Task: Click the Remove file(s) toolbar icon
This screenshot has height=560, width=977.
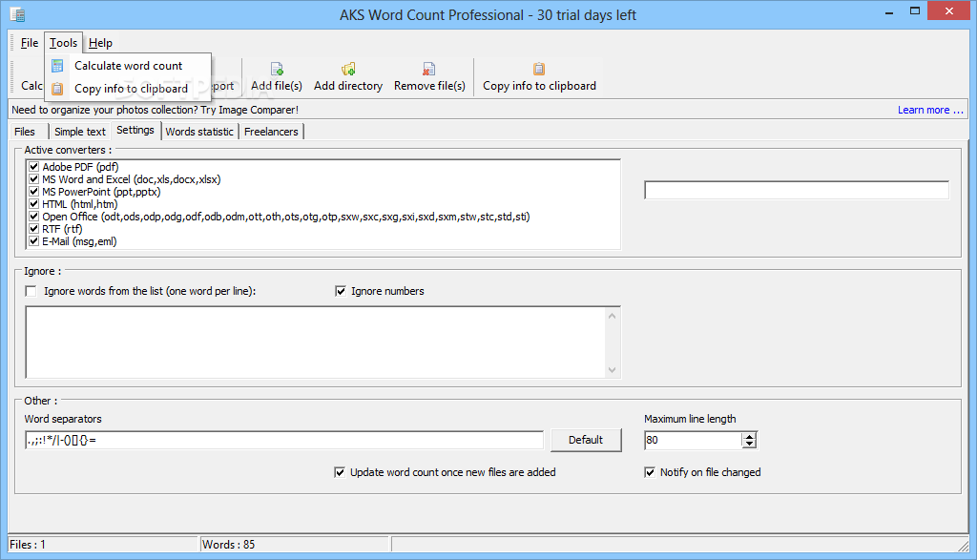Action: coord(428,69)
